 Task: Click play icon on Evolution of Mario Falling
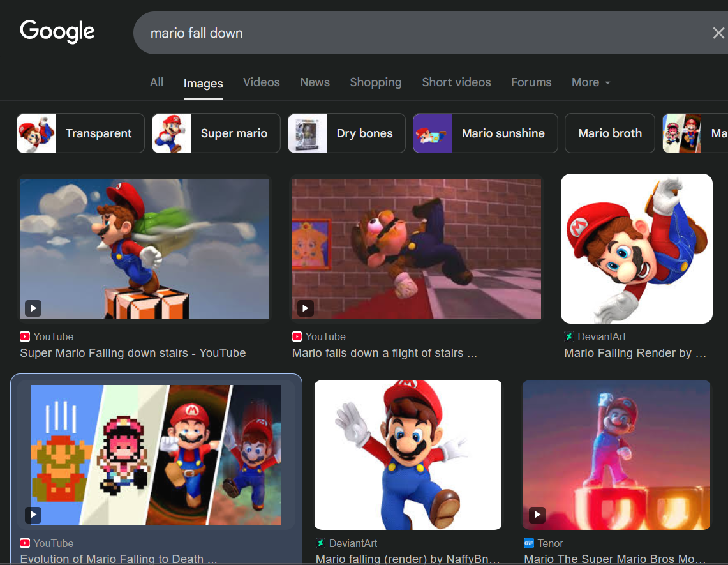point(33,515)
